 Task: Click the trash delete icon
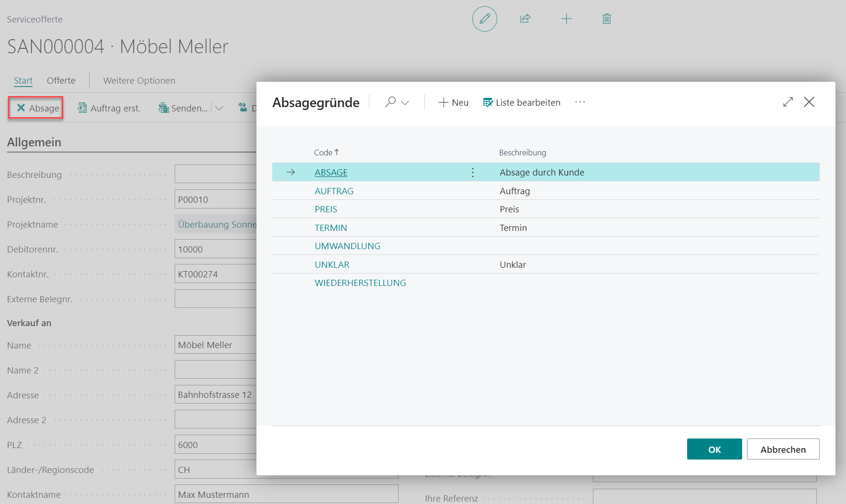[x=607, y=19]
